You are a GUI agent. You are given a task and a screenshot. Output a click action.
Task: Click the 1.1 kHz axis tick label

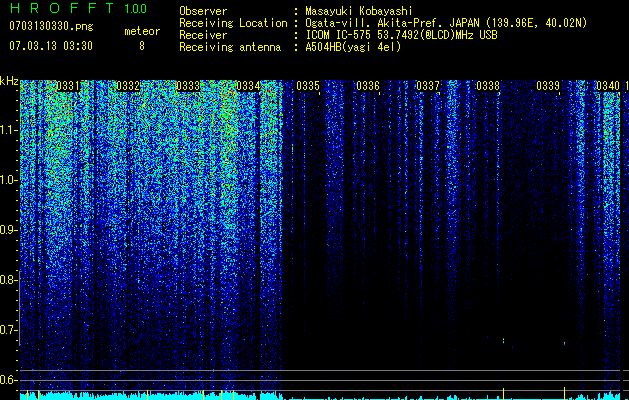point(7,130)
